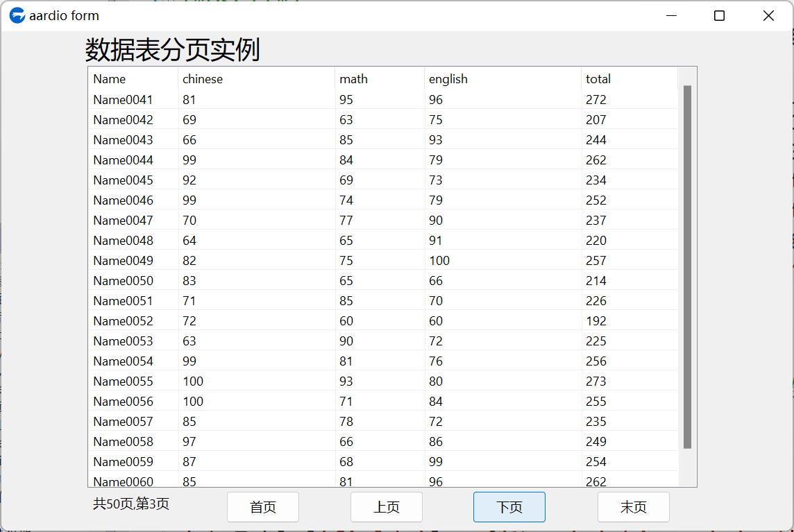
Task: Click english score 99 of Name0059
Action: [x=435, y=462]
